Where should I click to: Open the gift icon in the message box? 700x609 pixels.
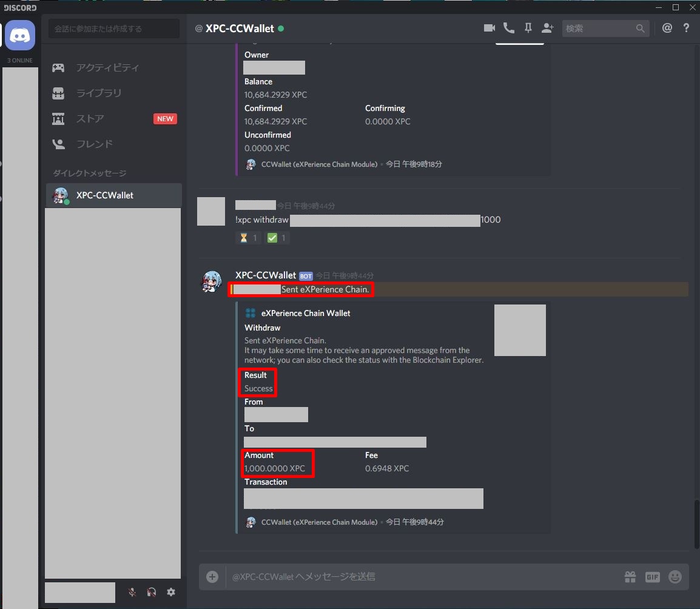pyautogui.click(x=630, y=577)
